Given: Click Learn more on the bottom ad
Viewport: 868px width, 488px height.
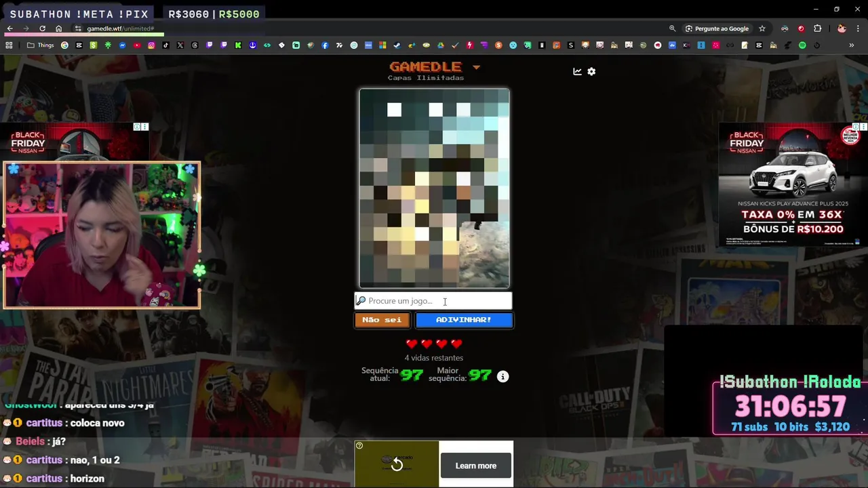Looking at the screenshot, I should pos(475,466).
